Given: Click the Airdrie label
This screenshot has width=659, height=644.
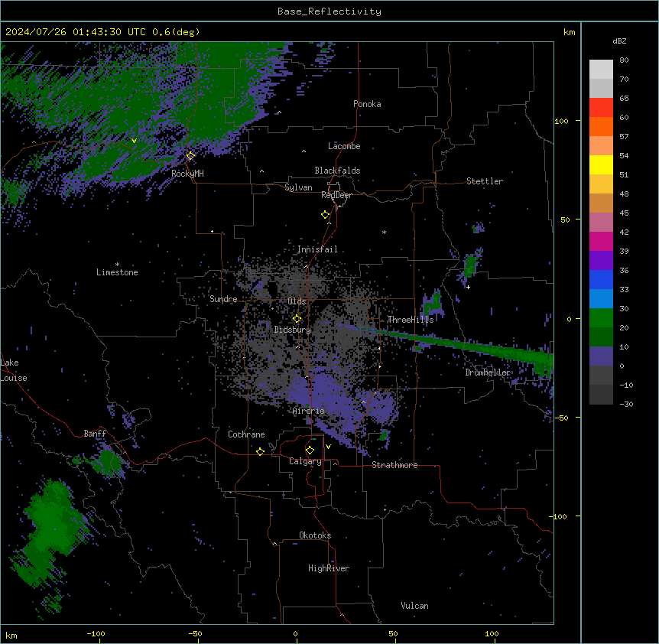Looking at the screenshot, I should click(308, 411).
